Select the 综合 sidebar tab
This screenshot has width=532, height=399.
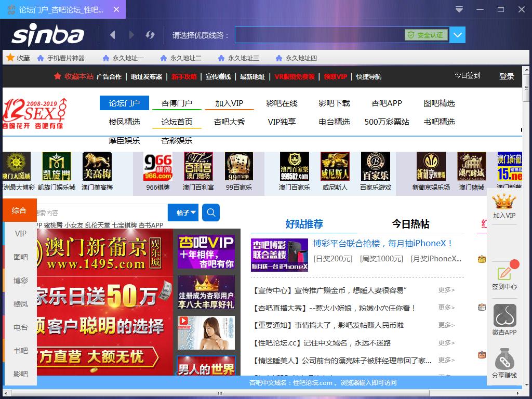pyautogui.click(x=20, y=210)
